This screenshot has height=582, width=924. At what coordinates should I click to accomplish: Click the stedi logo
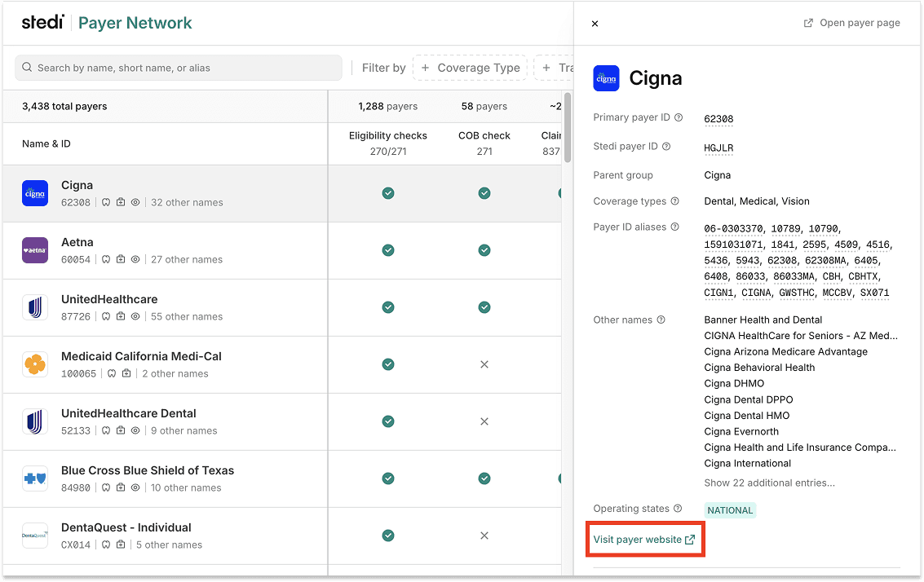point(43,22)
